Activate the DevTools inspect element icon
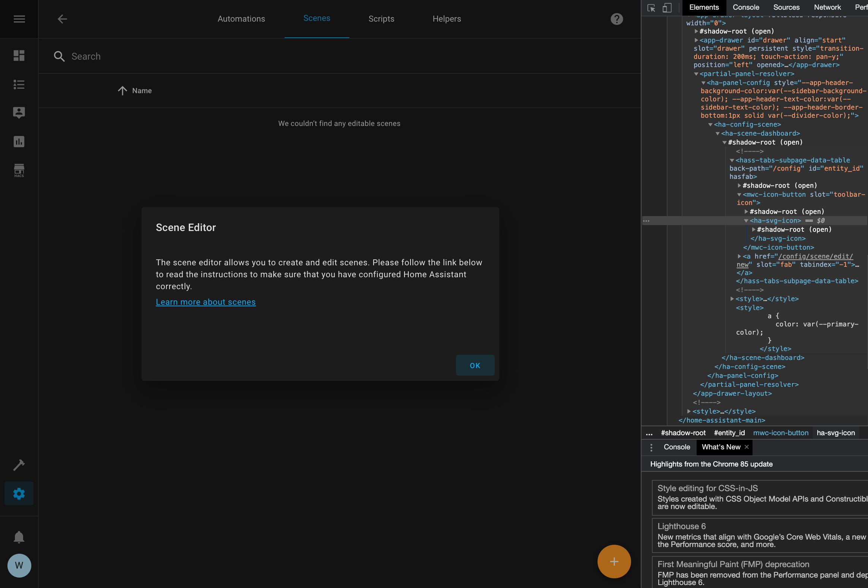This screenshot has width=868, height=588. pyautogui.click(x=651, y=7)
